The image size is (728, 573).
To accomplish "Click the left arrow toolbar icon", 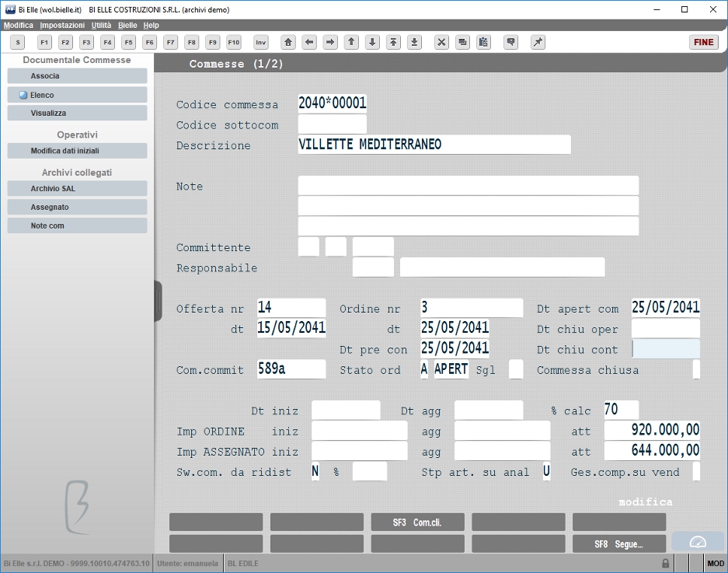I will click(309, 42).
